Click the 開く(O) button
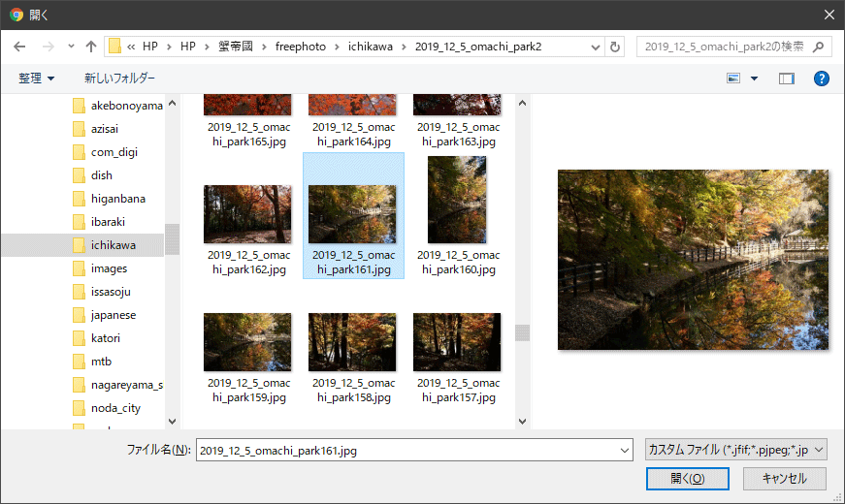The height and width of the screenshot is (504, 845). point(688,479)
